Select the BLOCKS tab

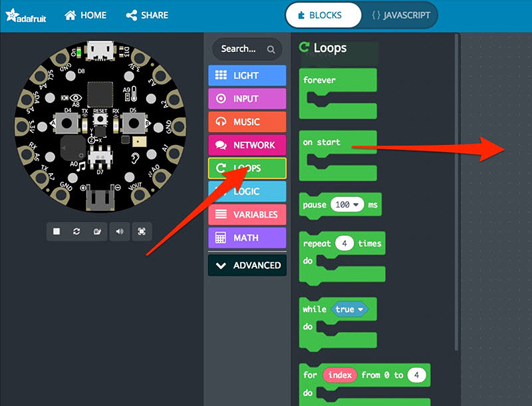click(323, 15)
